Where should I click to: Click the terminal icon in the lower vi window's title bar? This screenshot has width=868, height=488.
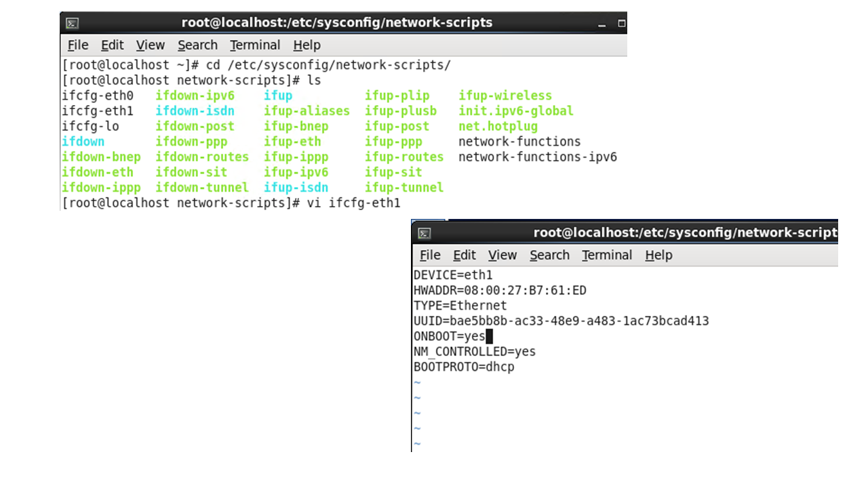click(x=425, y=233)
